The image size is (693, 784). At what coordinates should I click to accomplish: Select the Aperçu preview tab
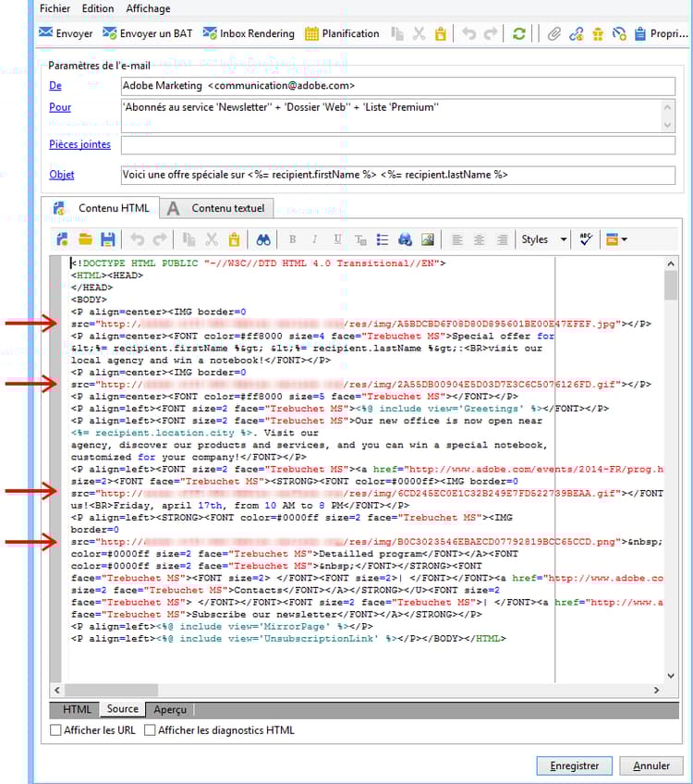170,709
